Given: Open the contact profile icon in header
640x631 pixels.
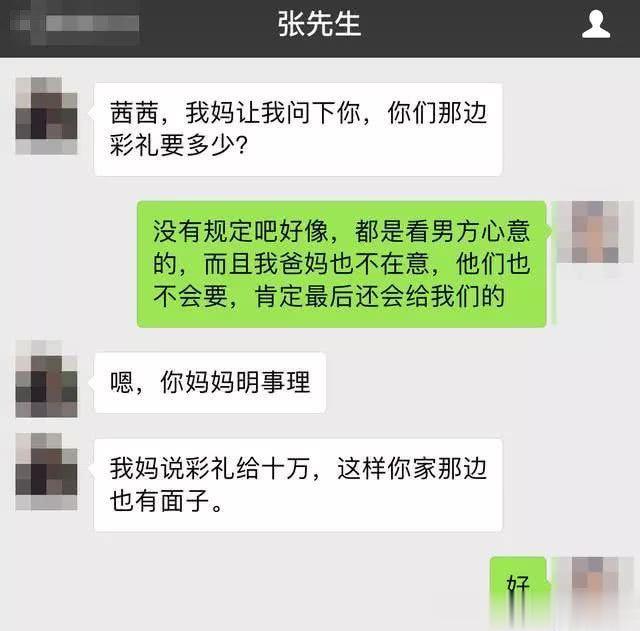Looking at the screenshot, I should (596, 24).
